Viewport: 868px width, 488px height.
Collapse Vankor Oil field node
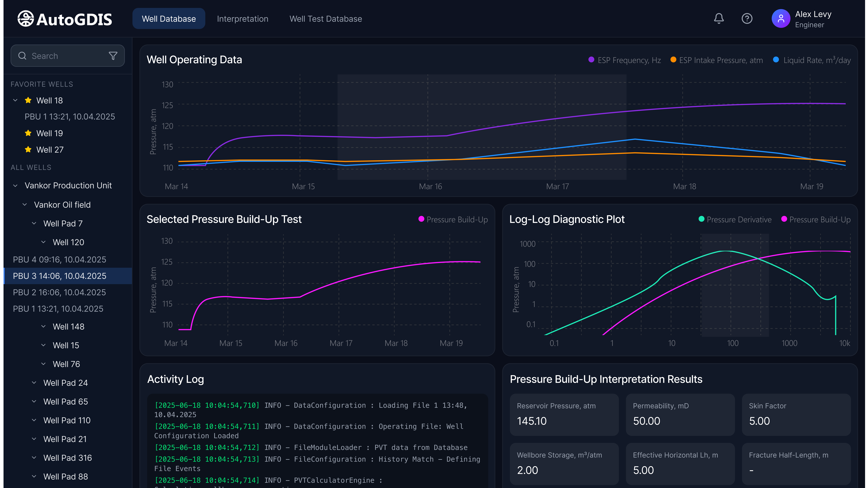click(25, 204)
